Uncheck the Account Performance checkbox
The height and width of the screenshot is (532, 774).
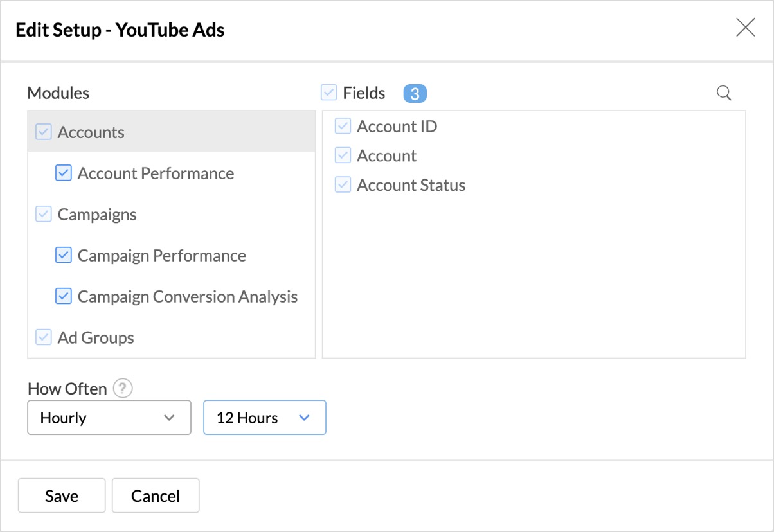[63, 173]
